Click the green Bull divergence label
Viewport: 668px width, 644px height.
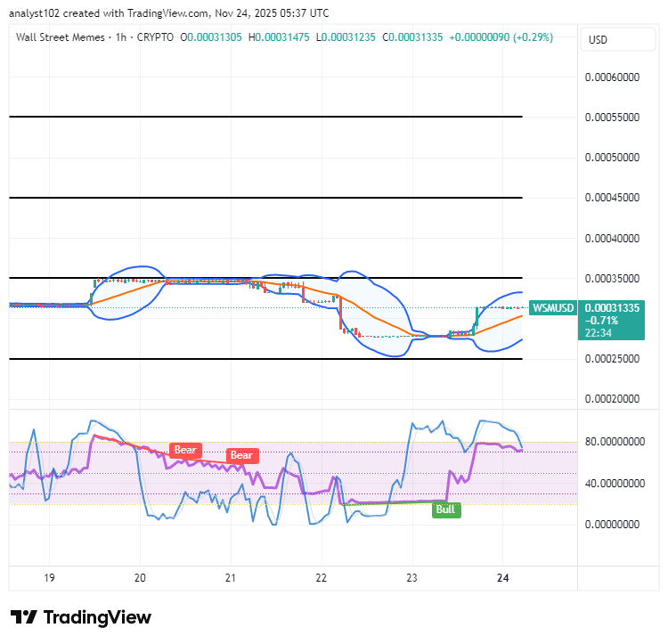click(446, 509)
